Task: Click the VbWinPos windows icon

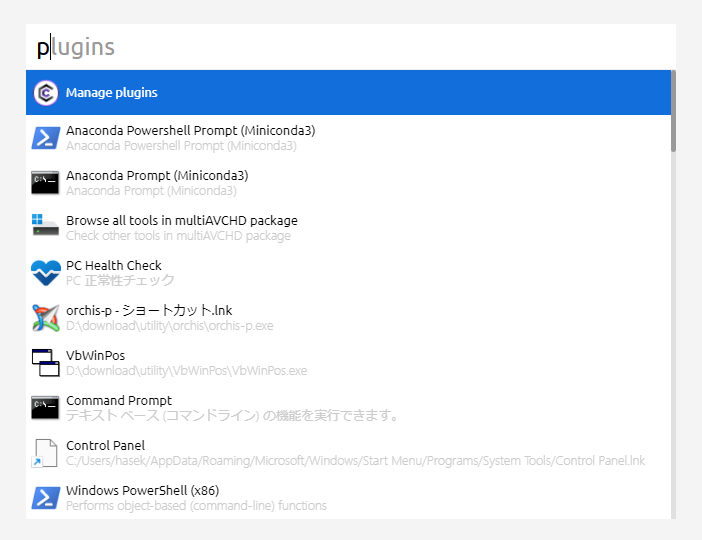Action: point(46,363)
